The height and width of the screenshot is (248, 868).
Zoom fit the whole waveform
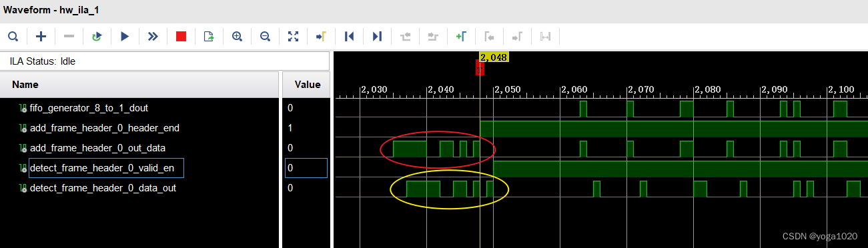[293, 36]
